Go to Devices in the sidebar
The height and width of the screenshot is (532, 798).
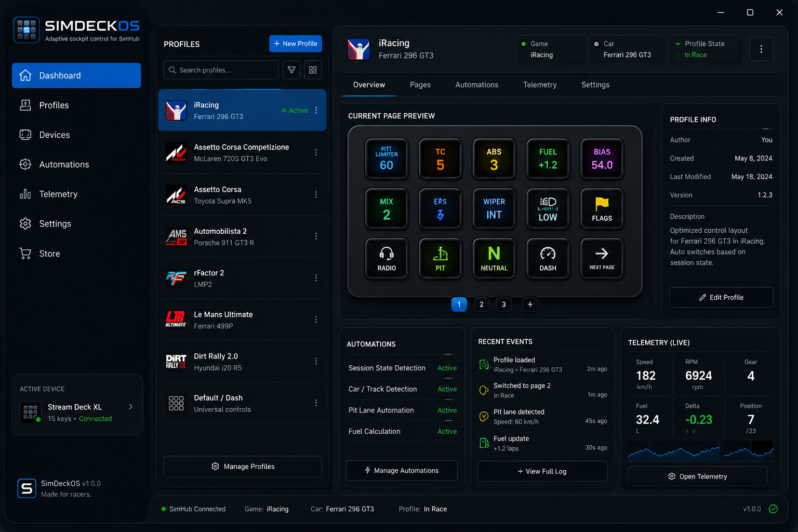76,135
